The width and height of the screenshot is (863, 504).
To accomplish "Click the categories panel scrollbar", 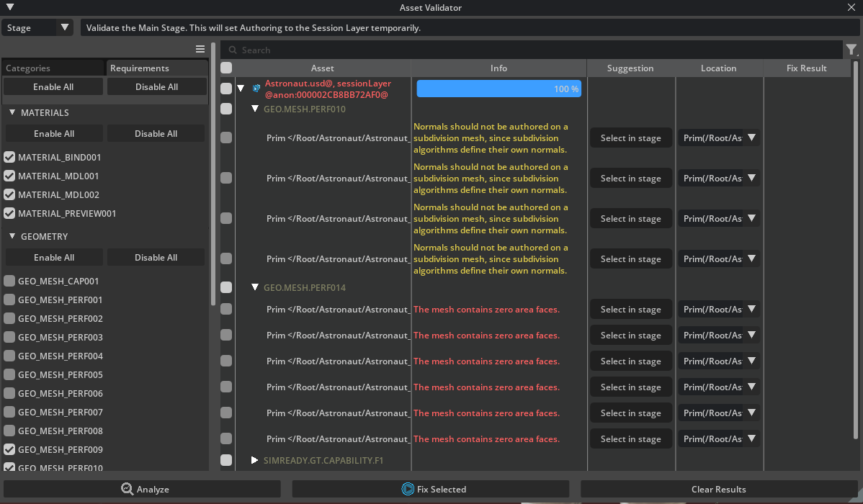I will click(213, 175).
